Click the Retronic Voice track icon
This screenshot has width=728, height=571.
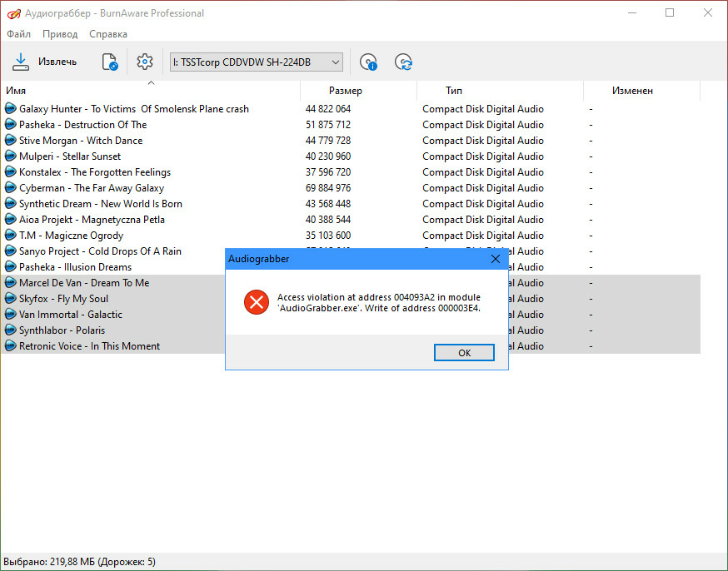pyautogui.click(x=10, y=345)
